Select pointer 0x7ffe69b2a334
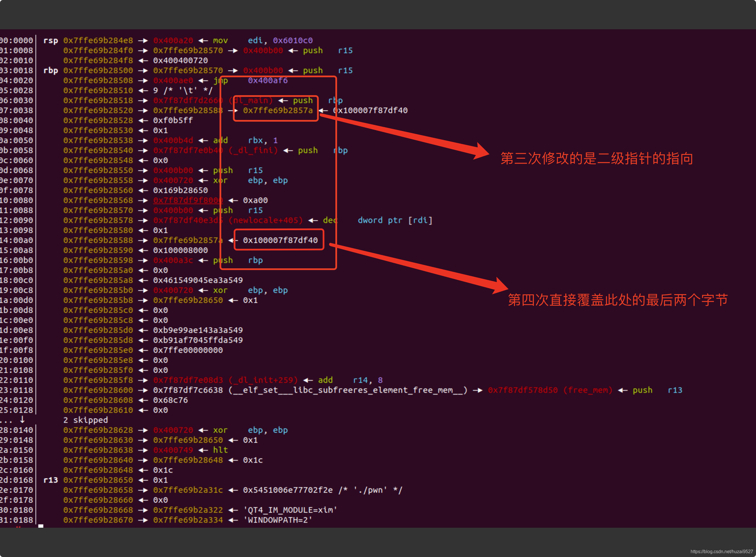 [x=188, y=520]
